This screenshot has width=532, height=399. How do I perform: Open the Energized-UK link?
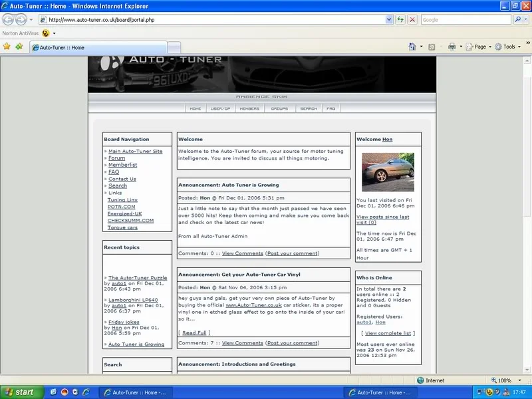(124, 213)
